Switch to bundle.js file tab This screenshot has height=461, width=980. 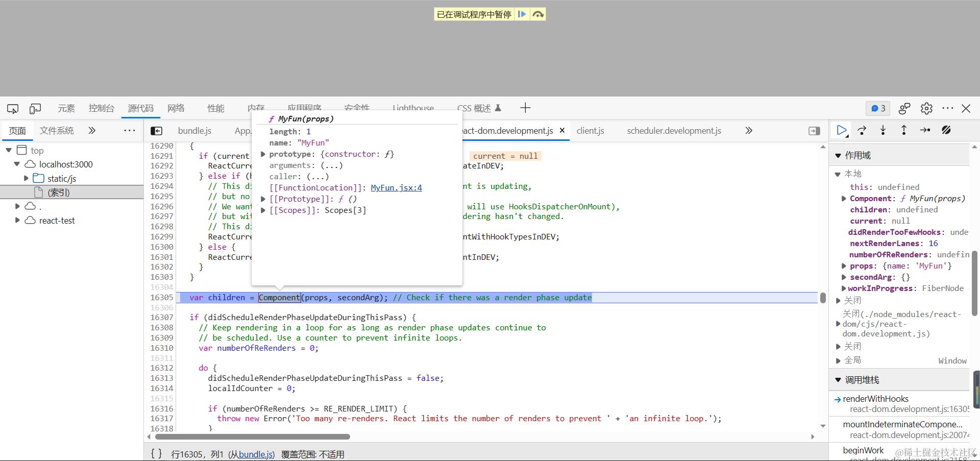194,131
